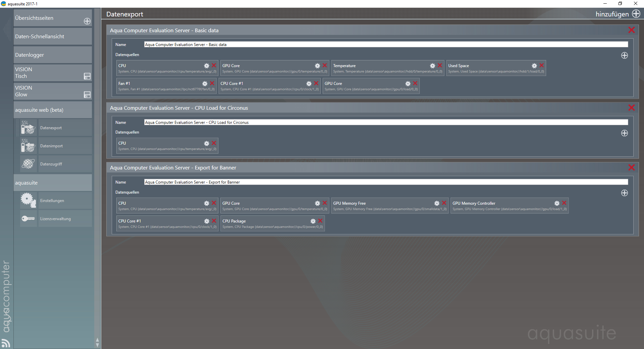
Task: Select VISION Tisch in sidebar
Action: (x=53, y=73)
